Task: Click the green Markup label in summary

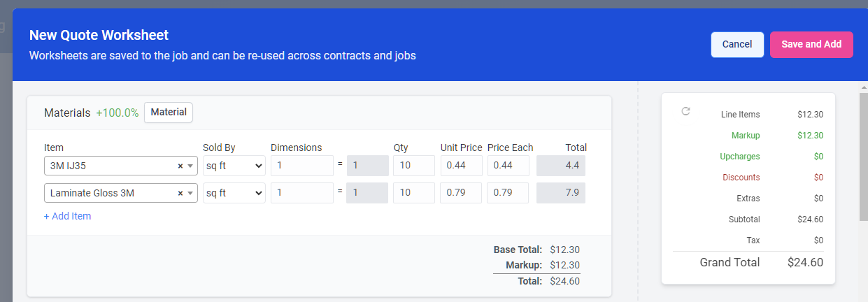Action: coord(746,136)
